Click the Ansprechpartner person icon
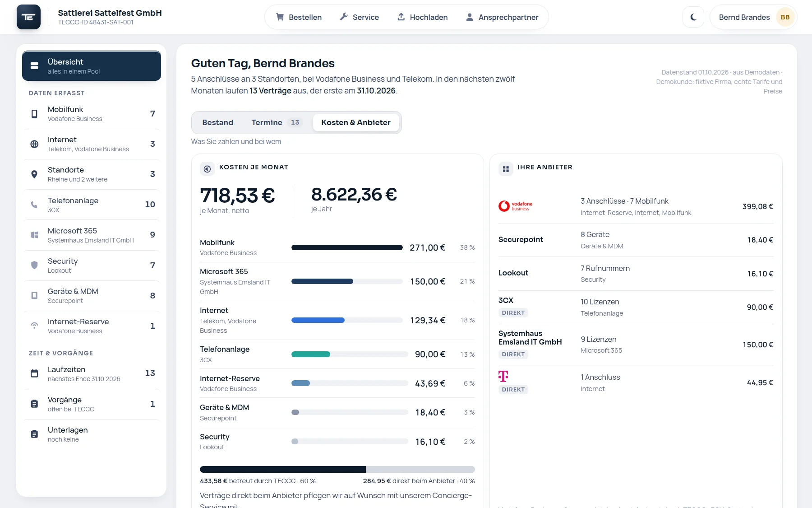The width and height of the screenshot is (812, 508). coord(470,17)
